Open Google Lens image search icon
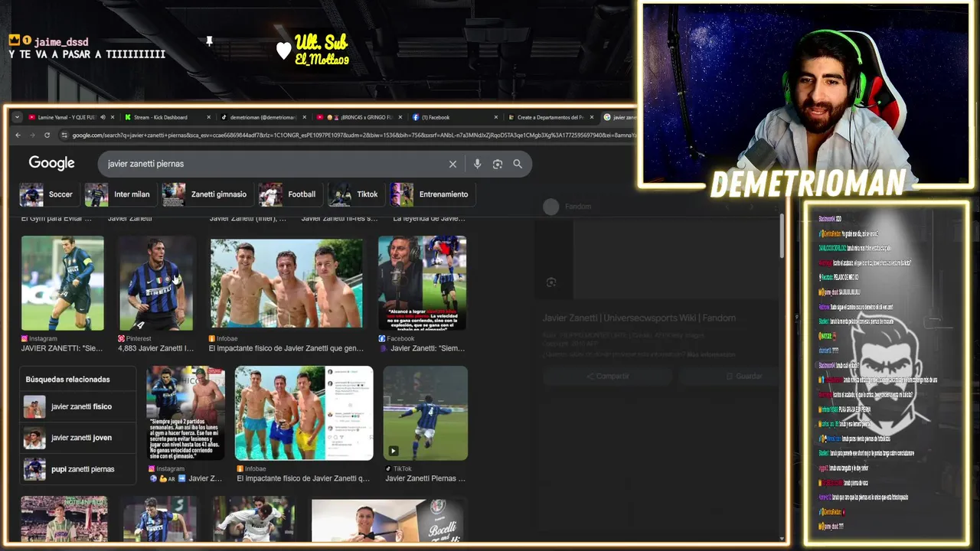 (x=498, y=164)
